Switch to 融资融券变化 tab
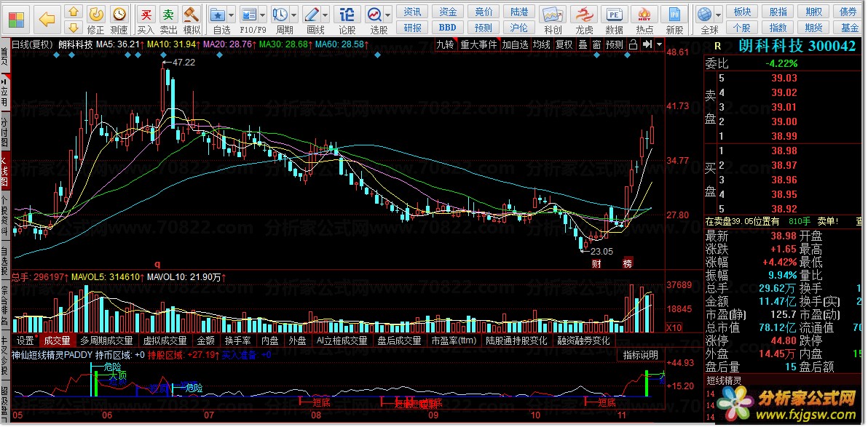The image size is (868, 427). click(583, 340)
